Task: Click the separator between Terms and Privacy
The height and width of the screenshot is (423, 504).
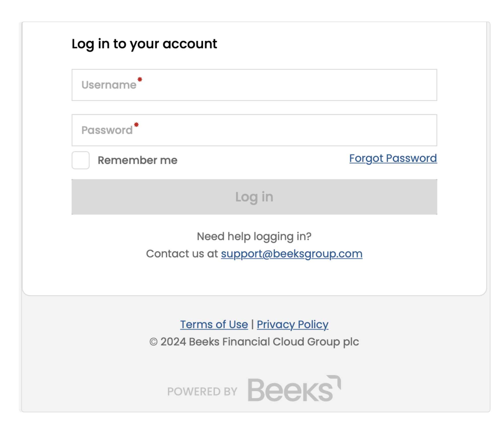Action: (253, 324)
